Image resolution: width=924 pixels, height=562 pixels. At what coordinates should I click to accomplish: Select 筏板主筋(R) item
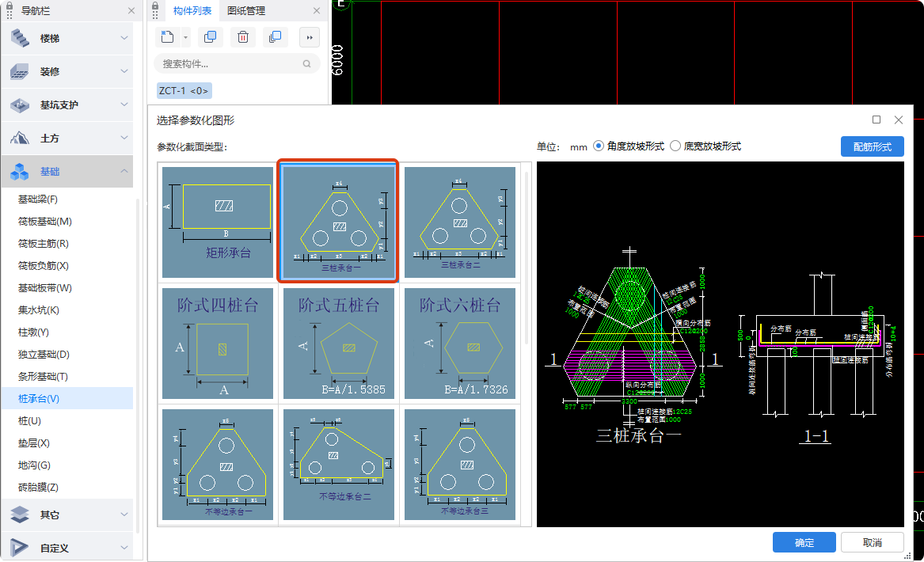[67, 243]
